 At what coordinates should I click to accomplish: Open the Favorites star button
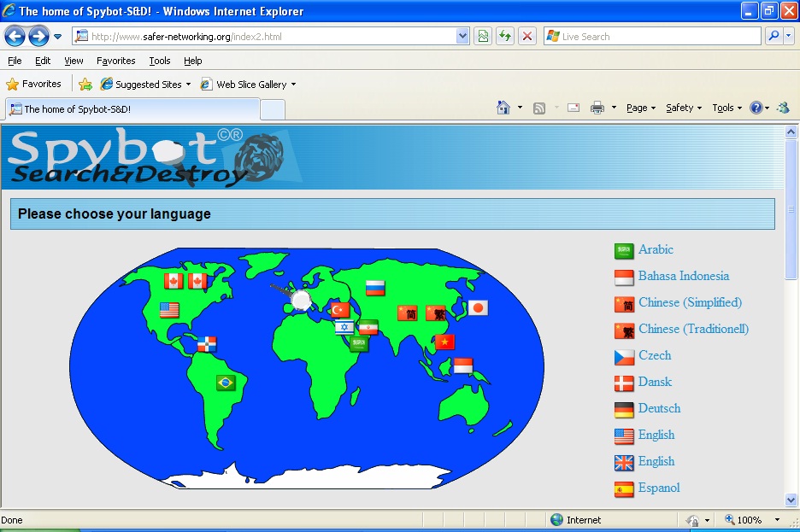33,84
